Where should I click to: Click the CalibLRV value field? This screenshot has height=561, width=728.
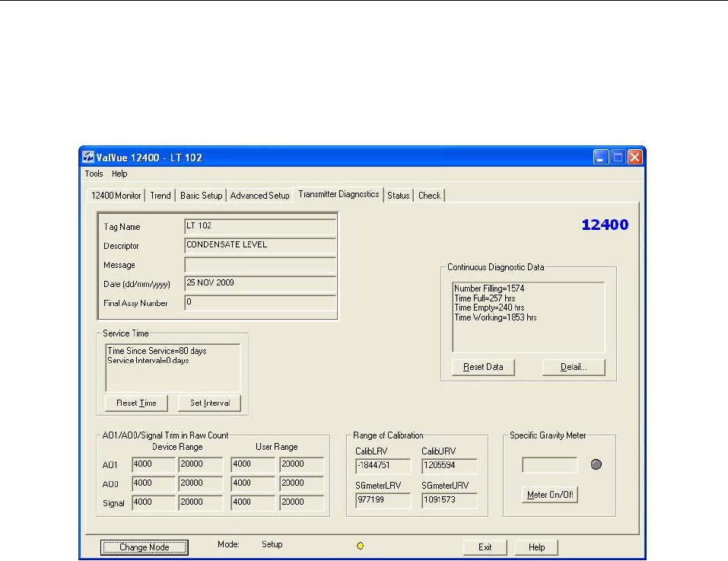(x=383, y=465)
